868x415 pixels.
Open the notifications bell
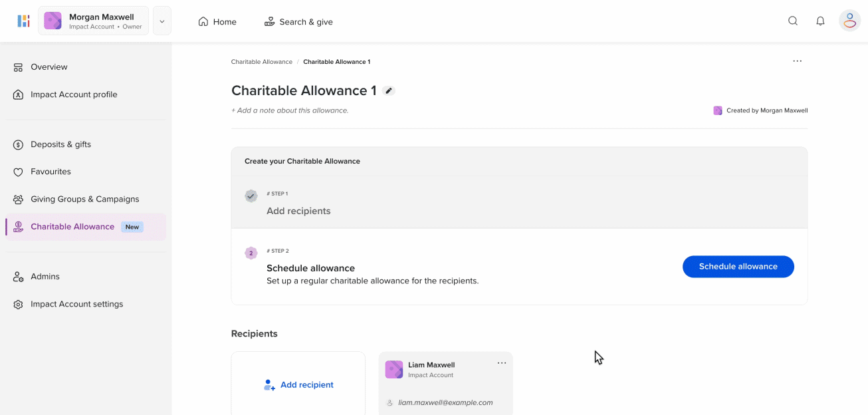[x=821, y=21]
